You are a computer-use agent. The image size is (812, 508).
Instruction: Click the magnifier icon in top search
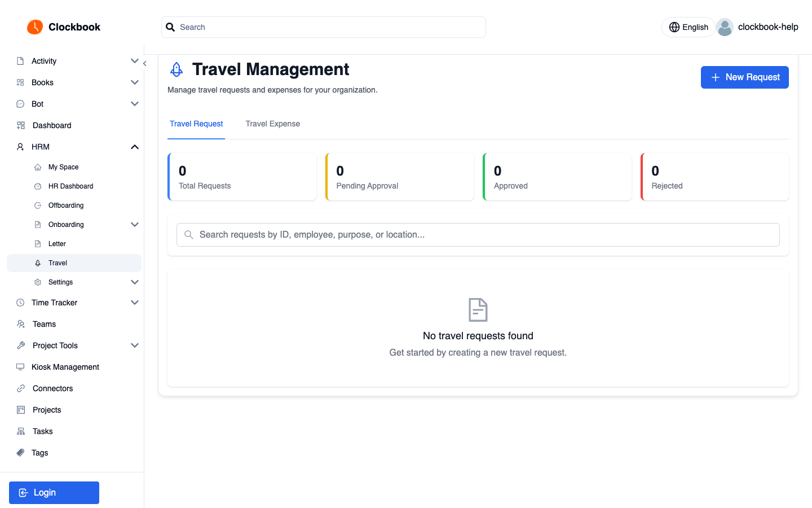(170, 27)
